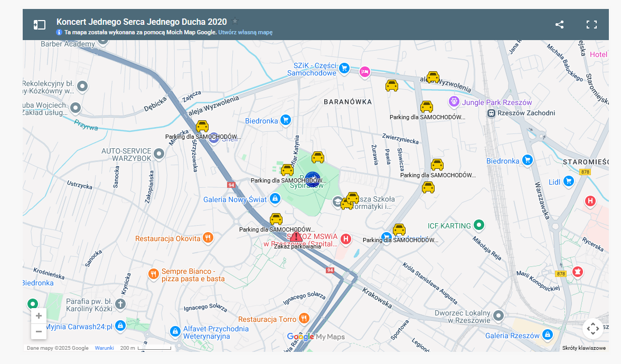Screen dimensions: 621x364
Task: Click the red 'Zakaz parkowania' warning marker
Action: [296, 236]
